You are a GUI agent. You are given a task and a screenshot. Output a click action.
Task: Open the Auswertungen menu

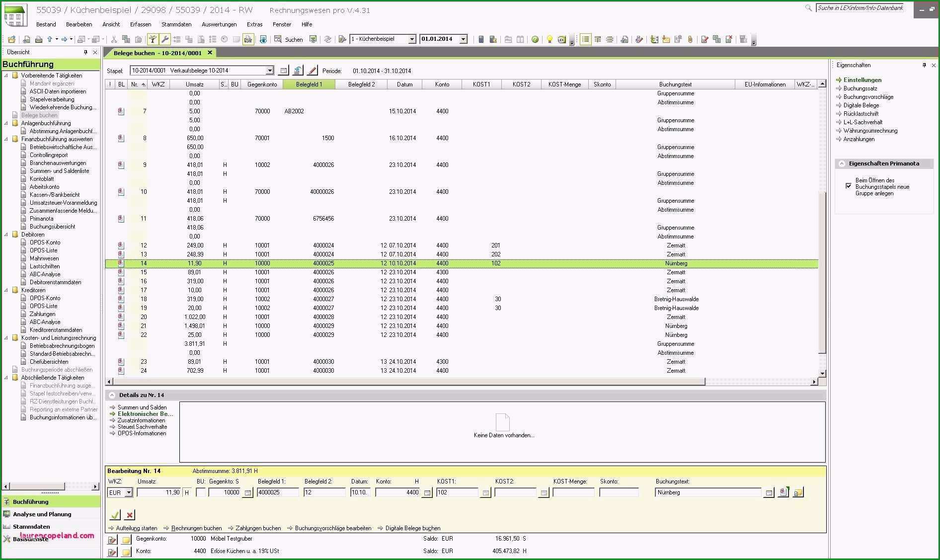(219, 24)
